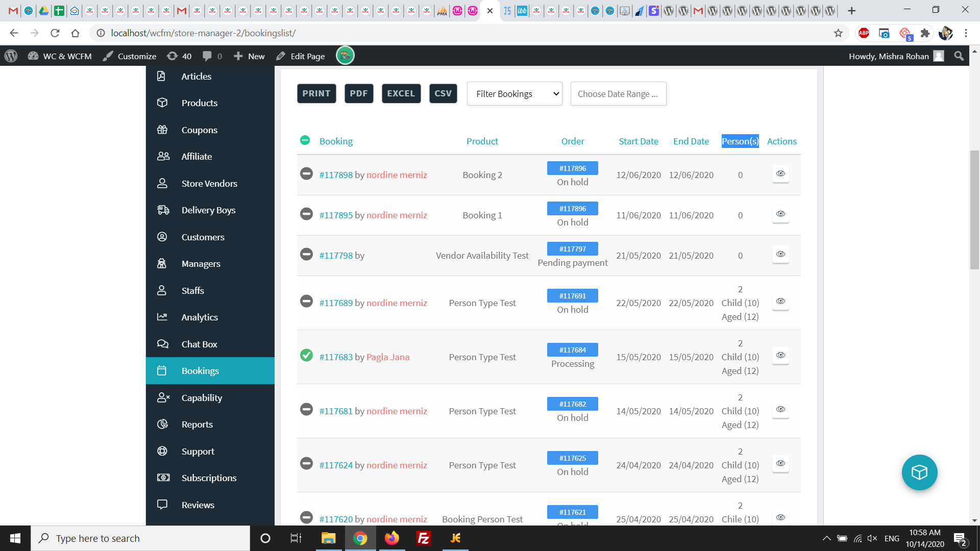Open the 40 updates indicator
Viewport: 980px width, 551px height.
(x=180, y=56)
